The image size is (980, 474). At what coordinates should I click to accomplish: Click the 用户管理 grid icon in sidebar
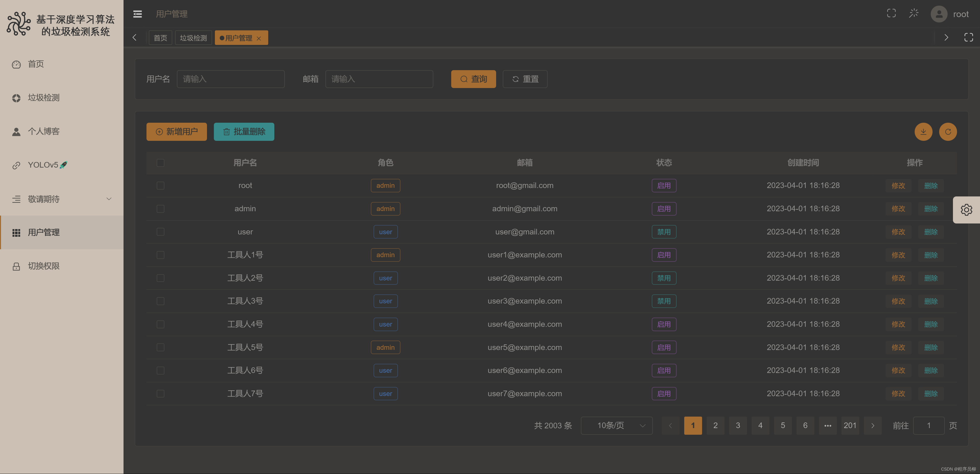[x=16, y=232]
